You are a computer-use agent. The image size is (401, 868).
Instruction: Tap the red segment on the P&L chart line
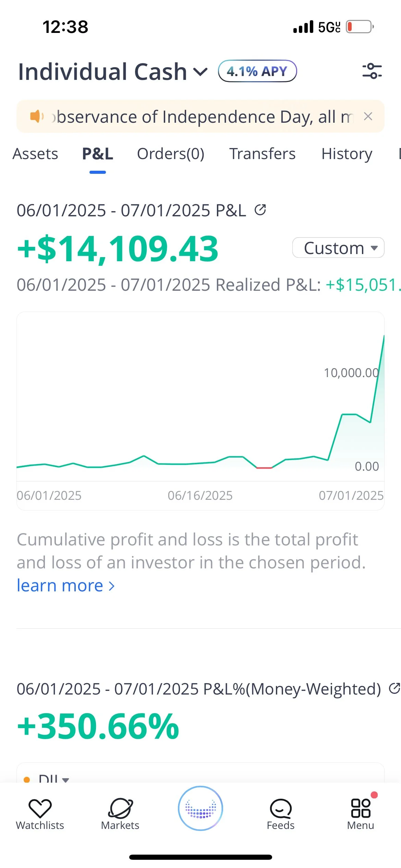(264, 468)
